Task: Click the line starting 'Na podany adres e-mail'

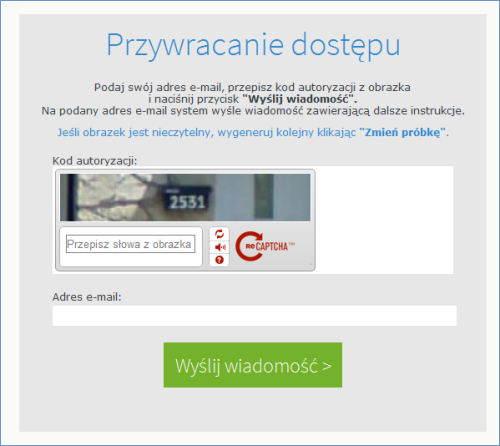Action: point(253,111)
